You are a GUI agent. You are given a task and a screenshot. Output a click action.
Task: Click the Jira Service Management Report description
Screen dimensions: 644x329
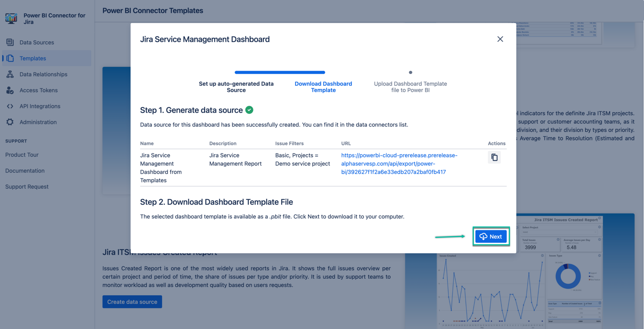click(235, 159)
